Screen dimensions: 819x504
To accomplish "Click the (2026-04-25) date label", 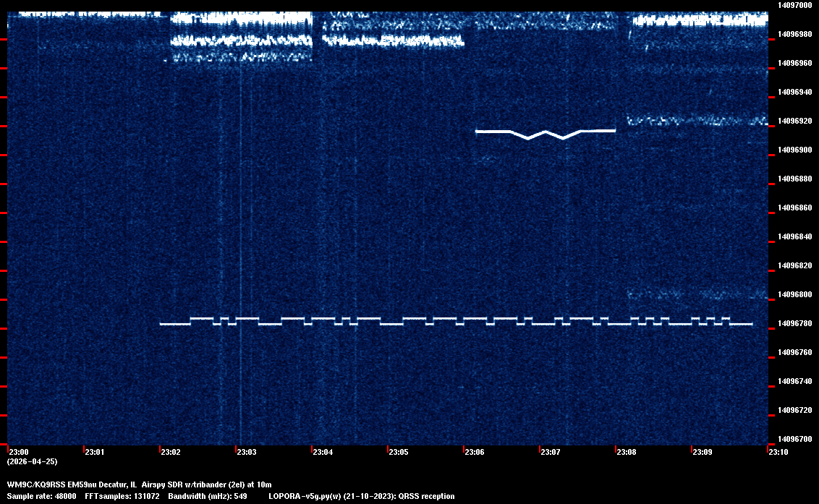I will 32,461.
